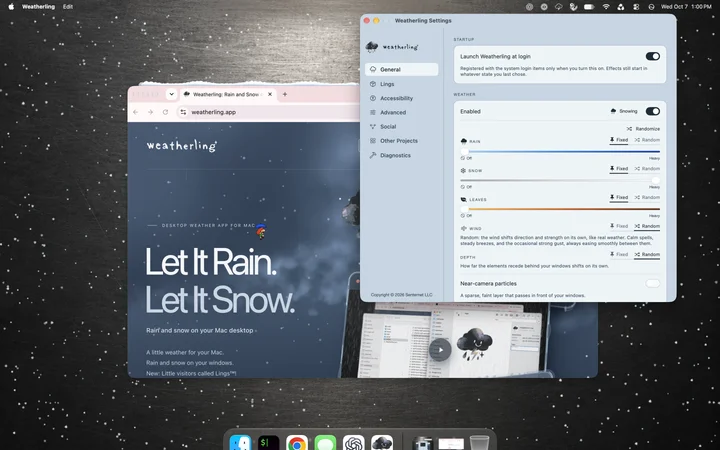This screenshot has height=450, width=720.
Task: Turn off the weather Enabled switch
Action: (652, 111)
